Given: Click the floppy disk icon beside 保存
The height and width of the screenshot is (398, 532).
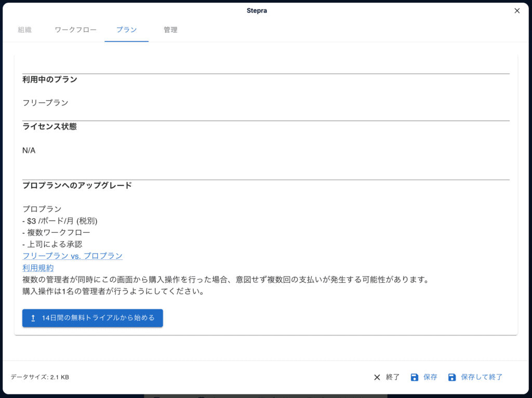Looking at the screenshot, I should (415, 377).
